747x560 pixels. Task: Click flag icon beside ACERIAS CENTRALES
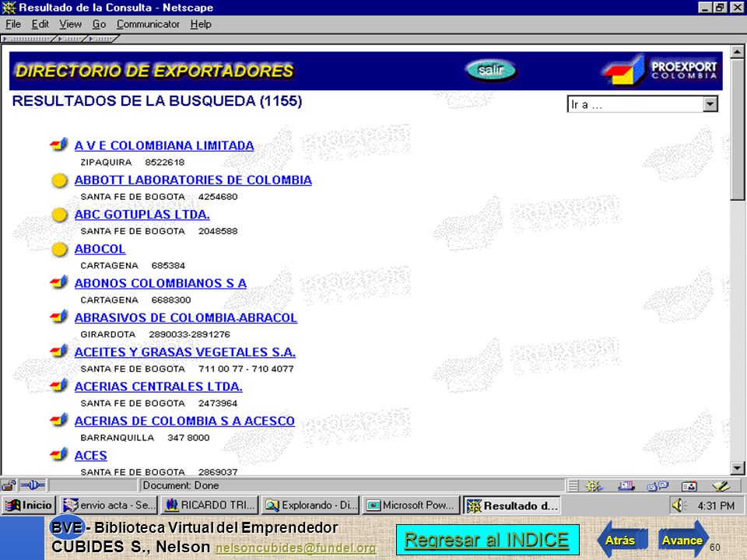pyautogui.click(x=58, y=385)
